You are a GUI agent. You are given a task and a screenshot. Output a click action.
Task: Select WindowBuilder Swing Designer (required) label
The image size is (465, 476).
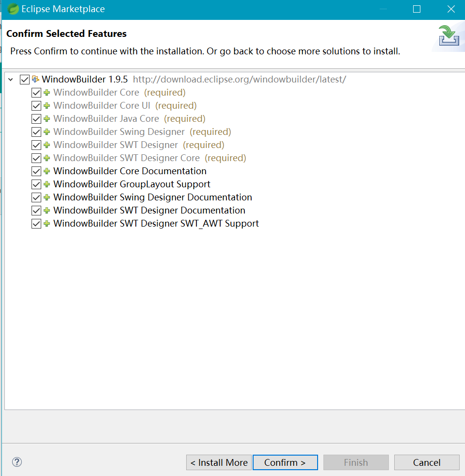(142, 131)
